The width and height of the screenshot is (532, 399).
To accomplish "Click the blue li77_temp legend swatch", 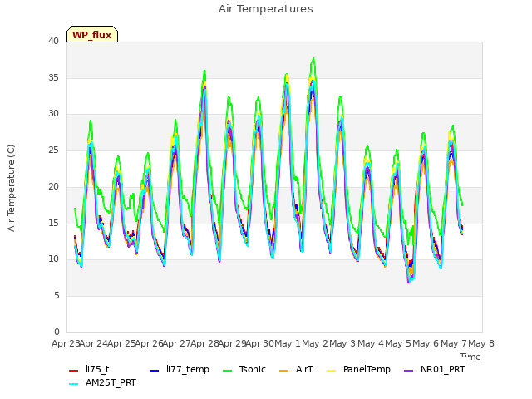I will [x=154, y=371].
